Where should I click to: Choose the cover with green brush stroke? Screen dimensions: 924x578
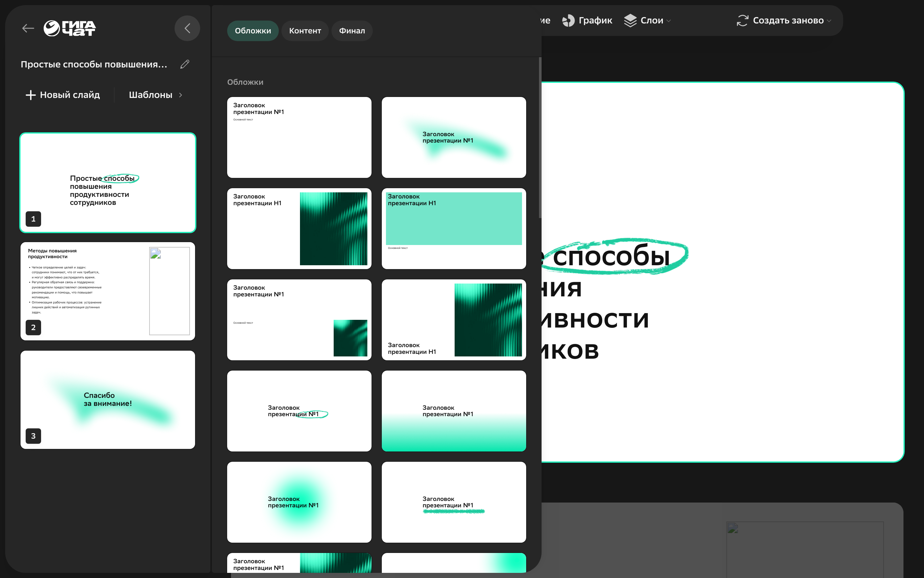click(x=454, y=137)
